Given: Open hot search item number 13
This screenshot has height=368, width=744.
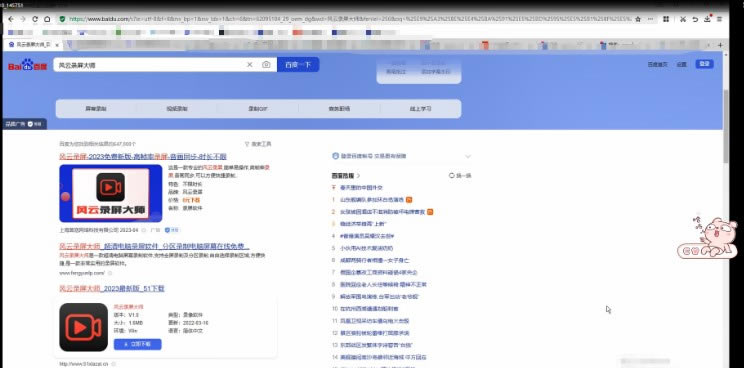Looking at the screenshot, I should click(x=377, y=345).
